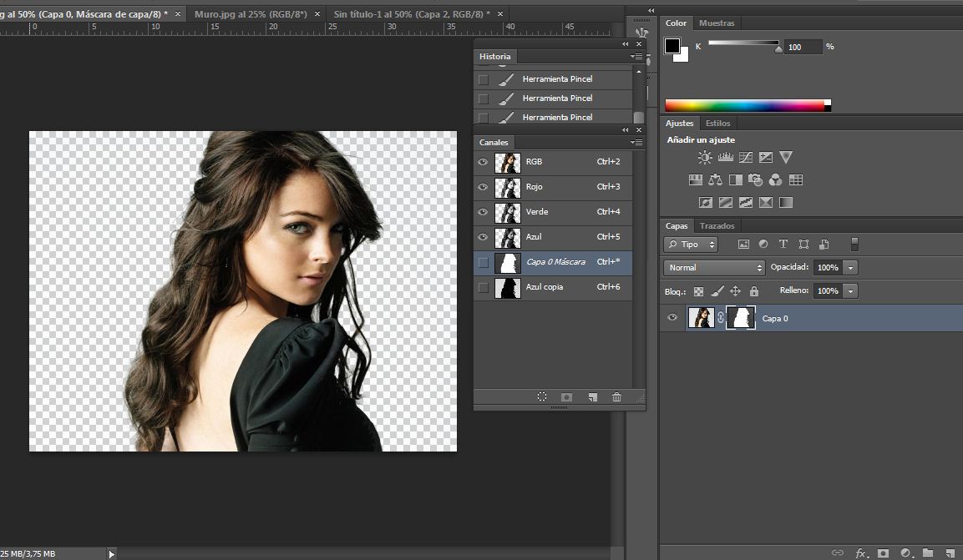The height and width of the screenshot is (560, 963).
Task: Click the 'Load channel as selection' icon
Action: pyautogui.click(x=542, y=397)
